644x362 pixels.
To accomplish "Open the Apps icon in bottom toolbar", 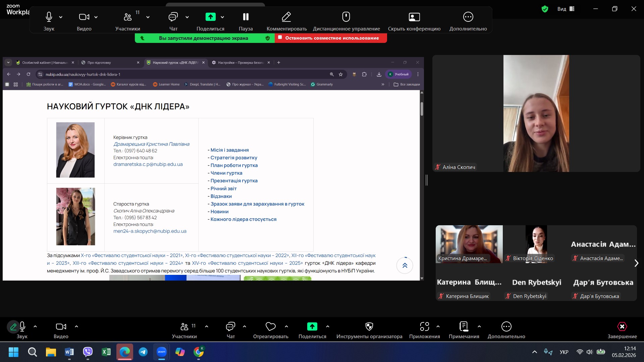I will 424,326.
